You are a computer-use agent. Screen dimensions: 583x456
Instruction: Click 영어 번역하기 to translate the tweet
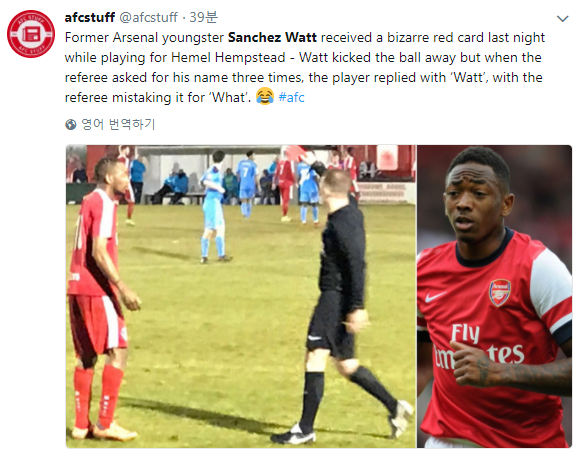tap(118, 124)
